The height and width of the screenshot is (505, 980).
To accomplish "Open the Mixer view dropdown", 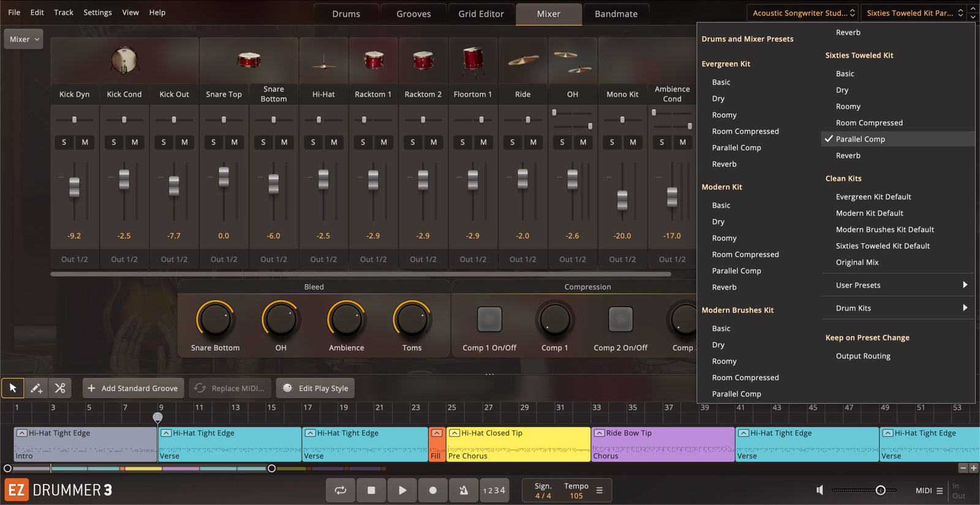I will (x=23, y=39).
